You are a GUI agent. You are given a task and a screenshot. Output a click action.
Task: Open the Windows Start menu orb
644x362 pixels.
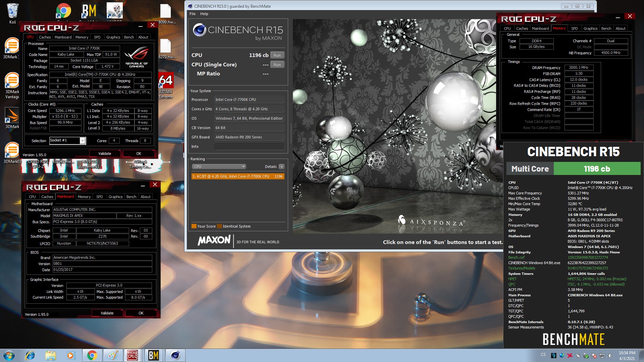9,355
